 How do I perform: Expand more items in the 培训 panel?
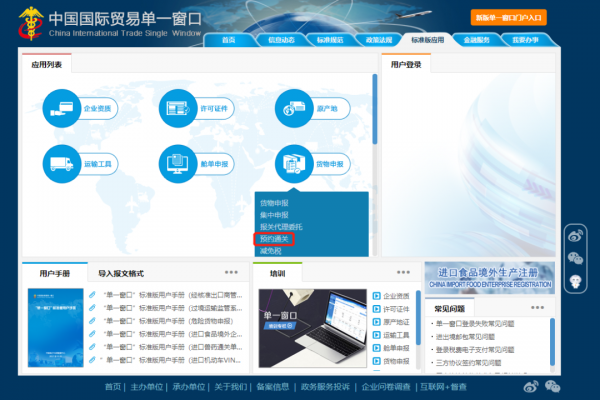pos(405,272)
